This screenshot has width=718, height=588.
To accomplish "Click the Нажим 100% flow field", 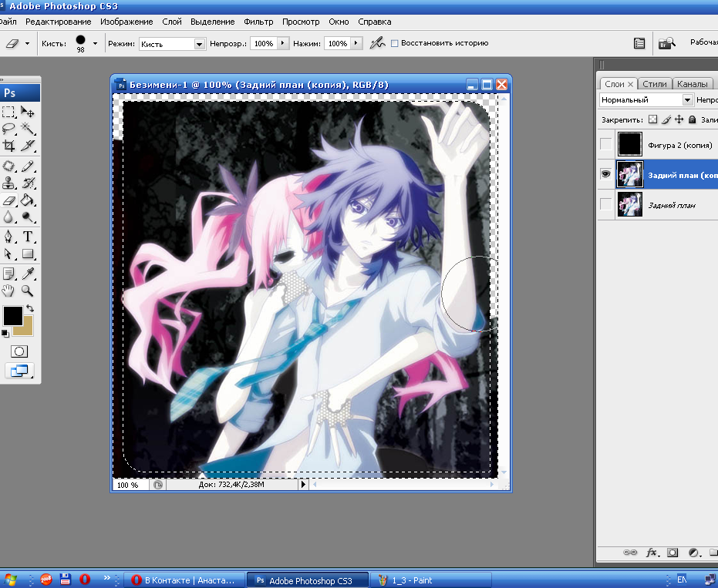I will pos(337,43).
